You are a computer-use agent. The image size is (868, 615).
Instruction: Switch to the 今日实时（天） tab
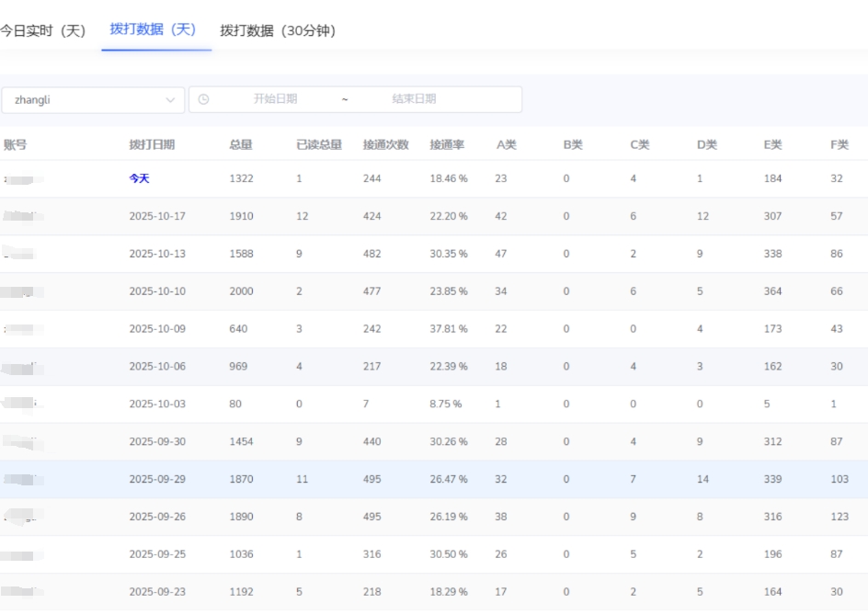click(42, 30)
